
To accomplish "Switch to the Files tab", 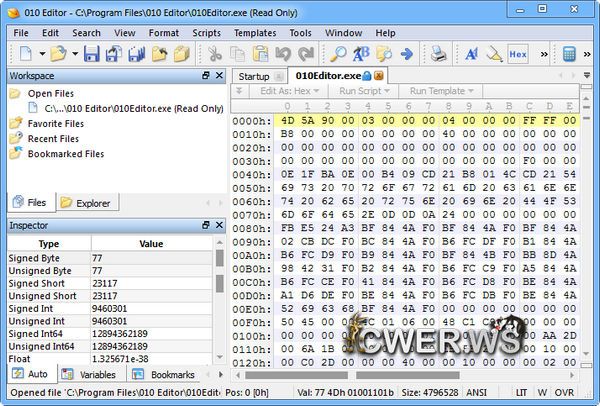I will click(x=31, y=202).
